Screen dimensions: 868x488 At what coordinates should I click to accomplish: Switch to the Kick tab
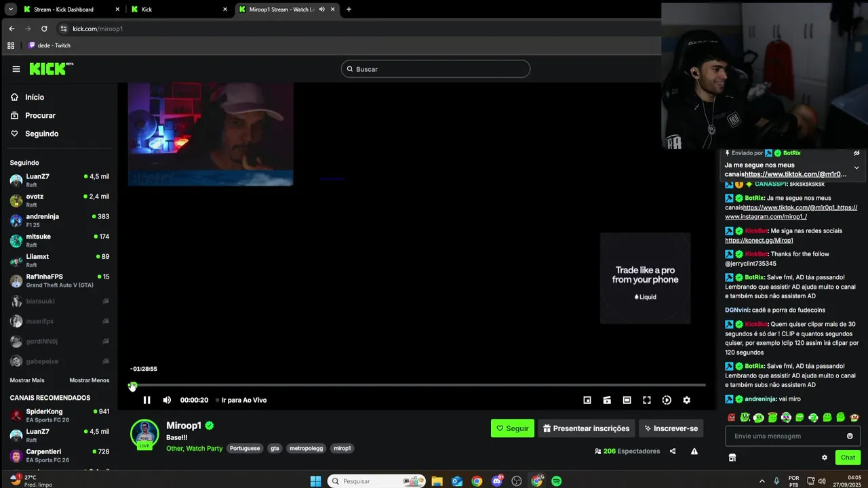point(180,9)
